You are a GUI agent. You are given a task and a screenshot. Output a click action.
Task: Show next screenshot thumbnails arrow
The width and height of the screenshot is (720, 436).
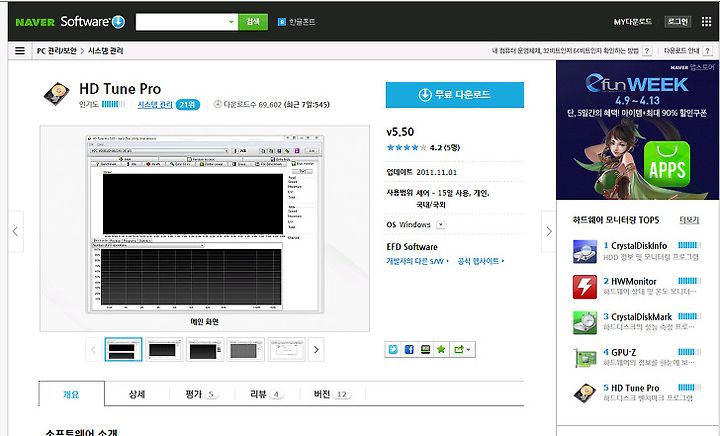pos(316,350)
